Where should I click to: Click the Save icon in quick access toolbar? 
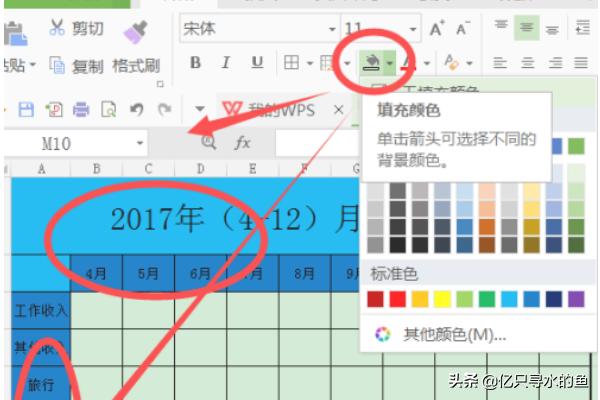27,108
